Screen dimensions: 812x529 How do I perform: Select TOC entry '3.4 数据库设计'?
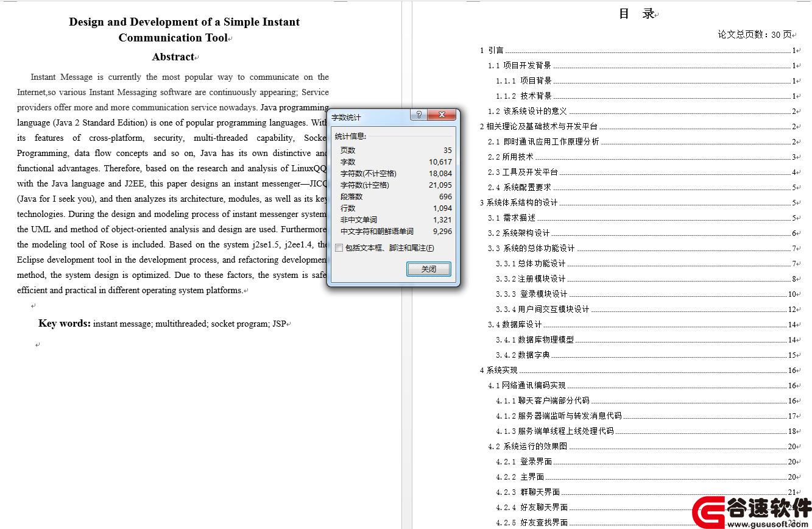click(x=642, y=324)
